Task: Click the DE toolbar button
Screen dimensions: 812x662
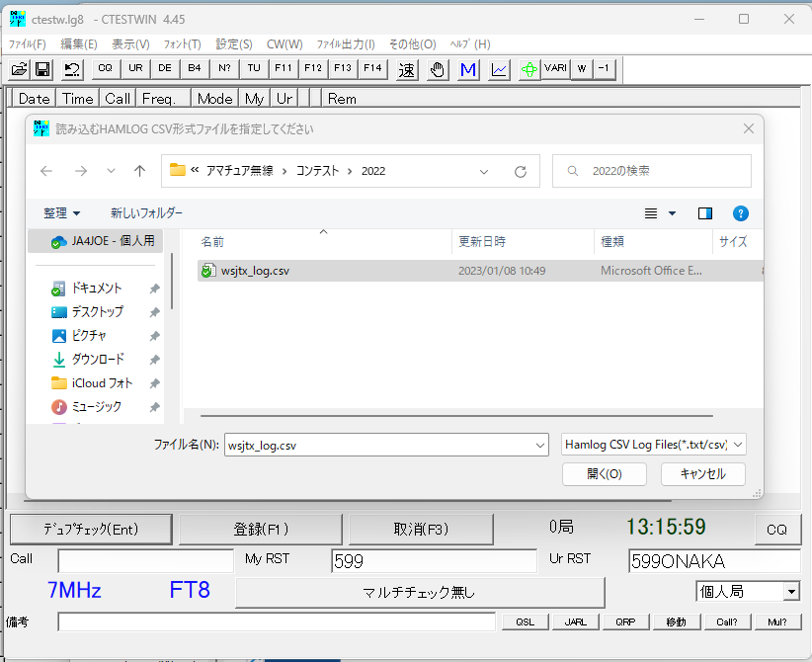Action: tap(165, 68)
